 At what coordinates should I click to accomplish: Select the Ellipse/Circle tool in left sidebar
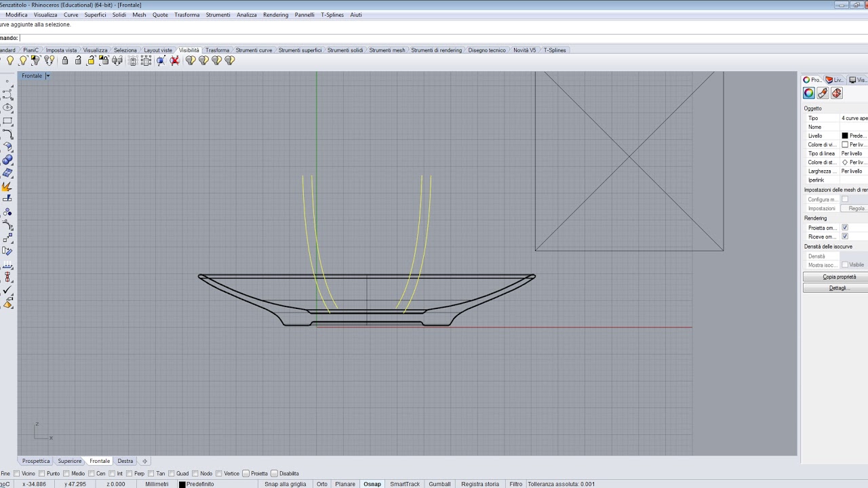(7, 107)
